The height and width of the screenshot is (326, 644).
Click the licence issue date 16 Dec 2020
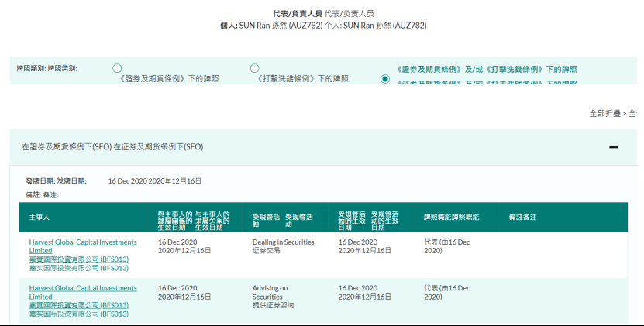pyautogui.click(x=127, y=181)
